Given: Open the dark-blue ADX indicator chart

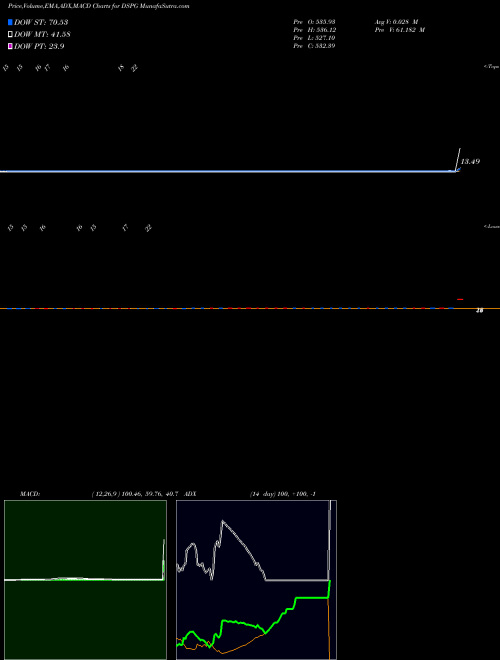Looking at the screenshot, I should coord(256,580).
